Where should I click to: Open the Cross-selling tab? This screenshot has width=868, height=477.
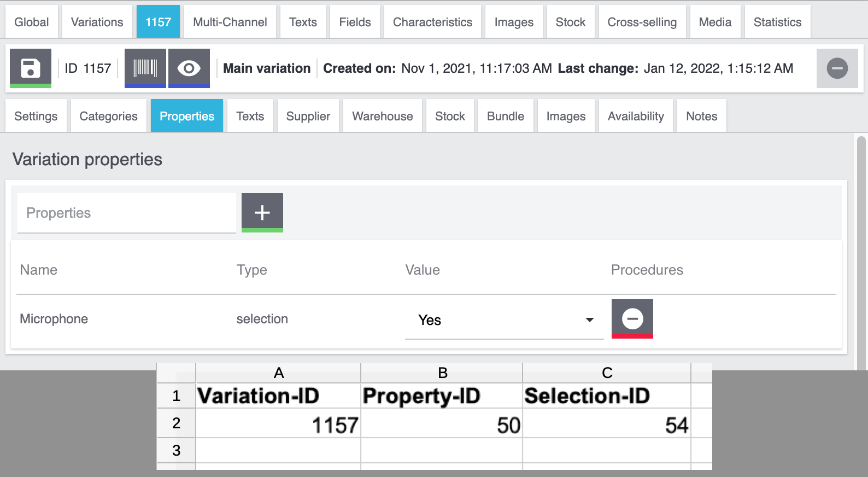642,22
